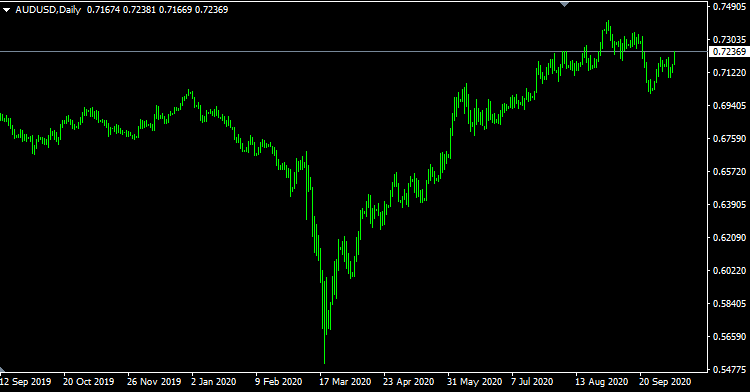Click the 0.58405 price scale label
The image size is (750, 392).
[729, 304]
